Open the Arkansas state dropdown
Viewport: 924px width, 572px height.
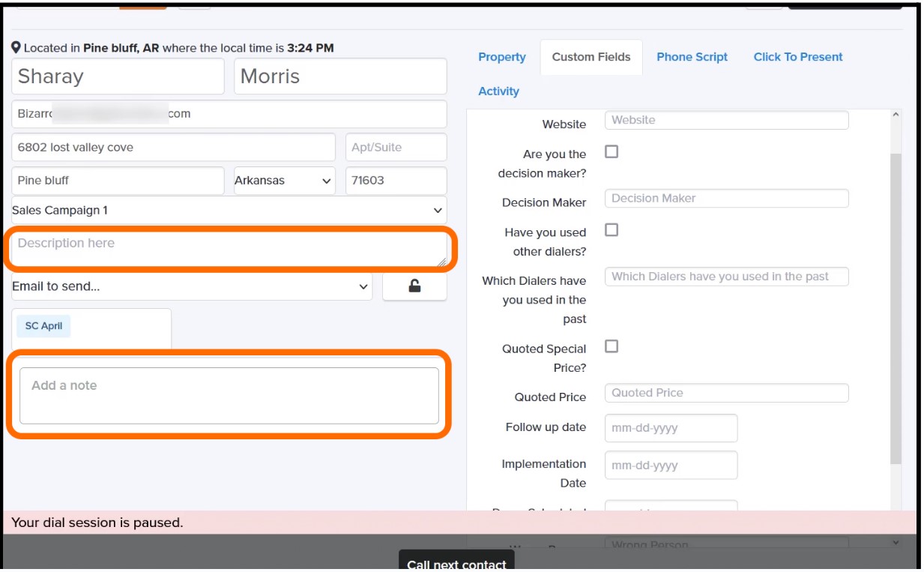coord(284,181)
